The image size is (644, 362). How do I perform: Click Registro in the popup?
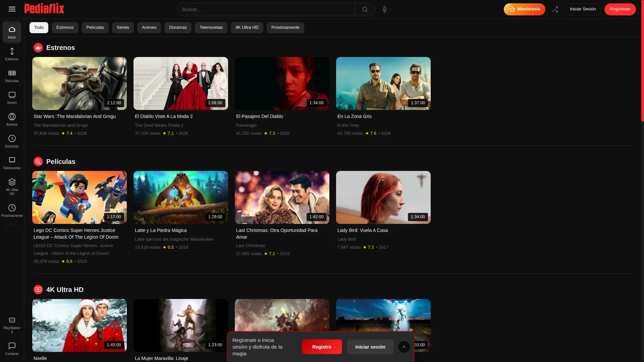(x=322, y=347)
